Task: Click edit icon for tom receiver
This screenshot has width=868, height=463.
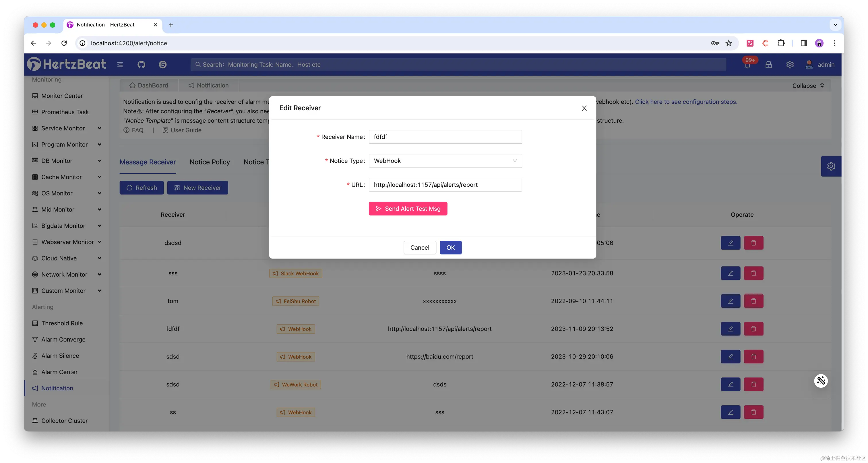Action: (x=730, y=301)
